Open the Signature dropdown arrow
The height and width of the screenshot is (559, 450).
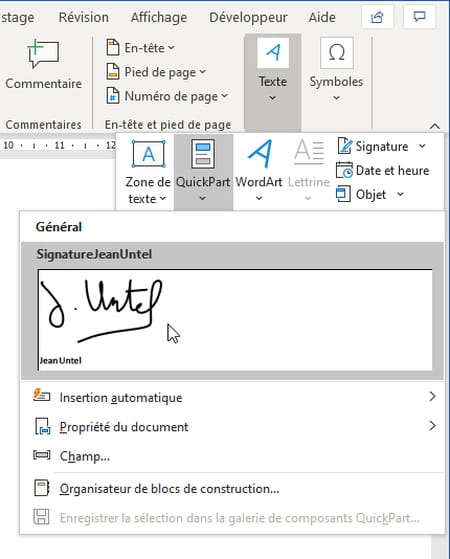point(422,146)
